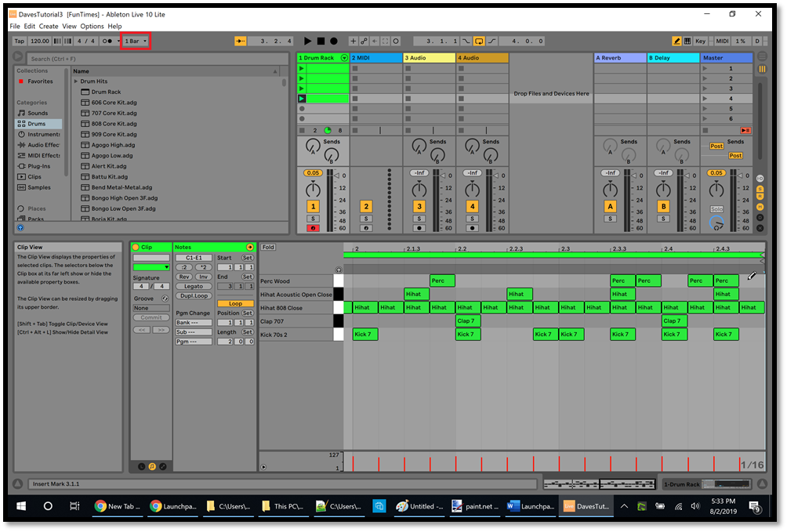Image resolution: width=787 pixels, height=532 pixels.
Task: Select MIDI Effects category in browser
Action: coord(38,156)
